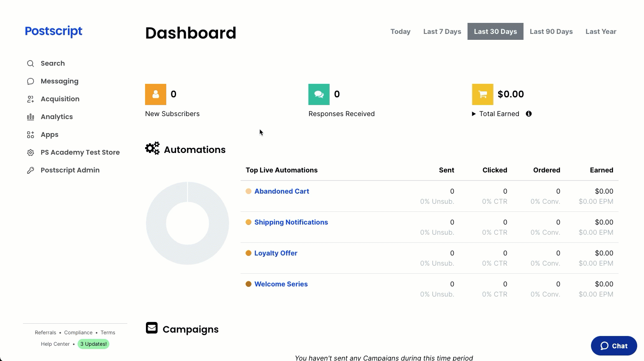Click the info icon next to Total Earned

[x=529, y=114]
